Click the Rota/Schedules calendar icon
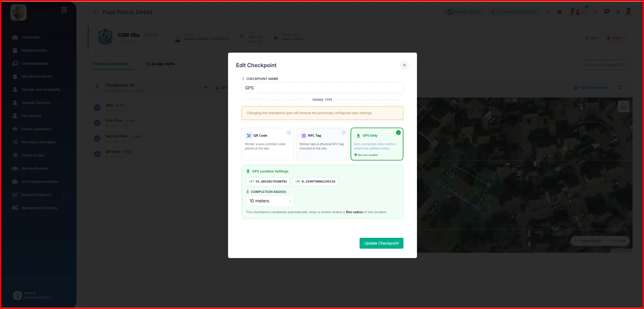Viewport: 644px width, 309px height. tap(15, 51)
